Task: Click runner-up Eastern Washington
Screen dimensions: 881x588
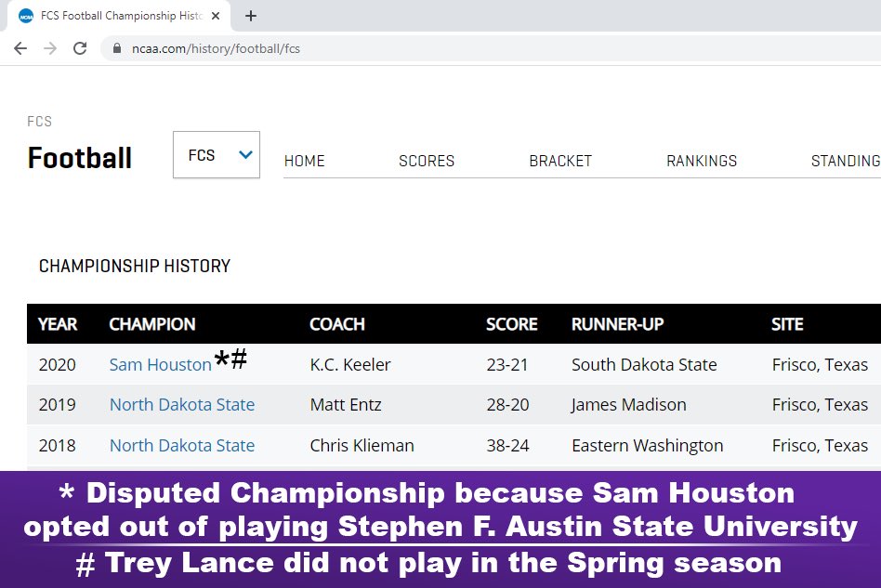Action: pos(647,445)
